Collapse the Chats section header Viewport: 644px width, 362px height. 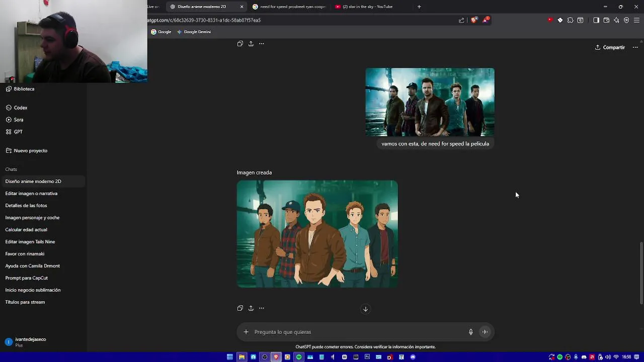click(x=11, y=169)
